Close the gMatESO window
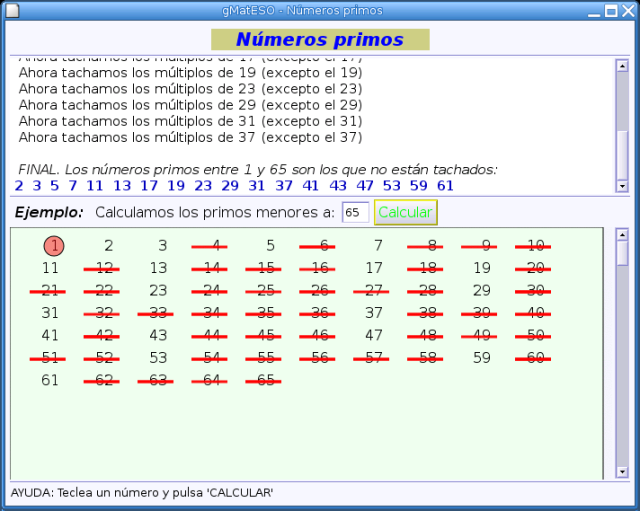The image size is (640, 511). tap(629, 9)
